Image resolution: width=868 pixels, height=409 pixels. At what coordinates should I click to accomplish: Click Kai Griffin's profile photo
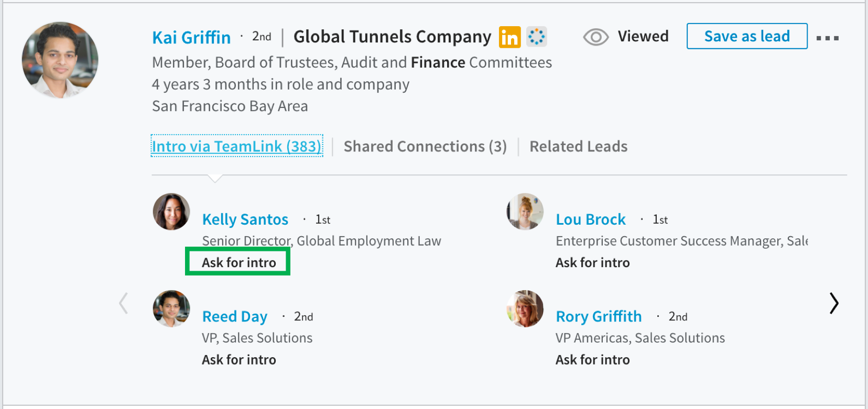[60, 60]
